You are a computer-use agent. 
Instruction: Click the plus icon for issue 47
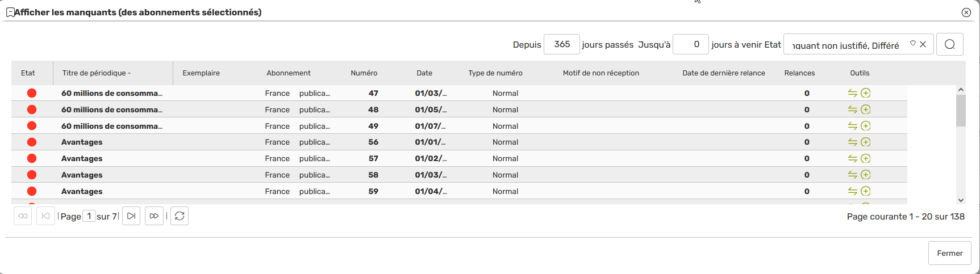pyautogui.click(x=866, y=93)
